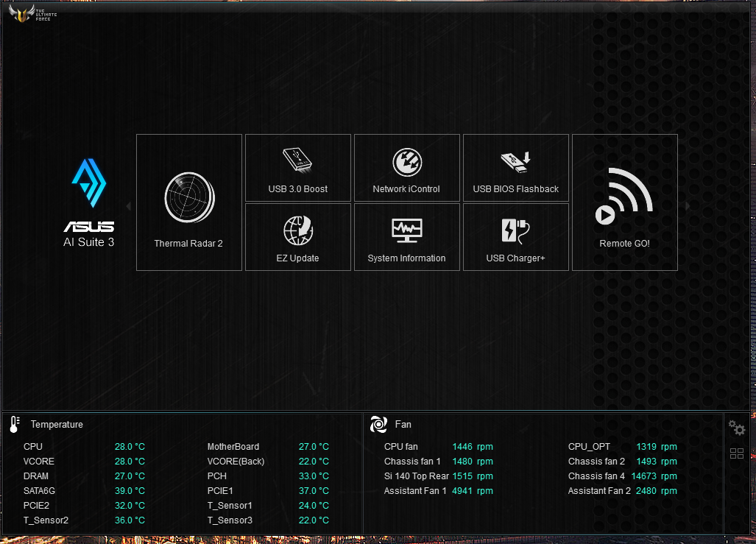Click the DRAM temperature label
The image size is (756, 544).
(x=35, y=476)
